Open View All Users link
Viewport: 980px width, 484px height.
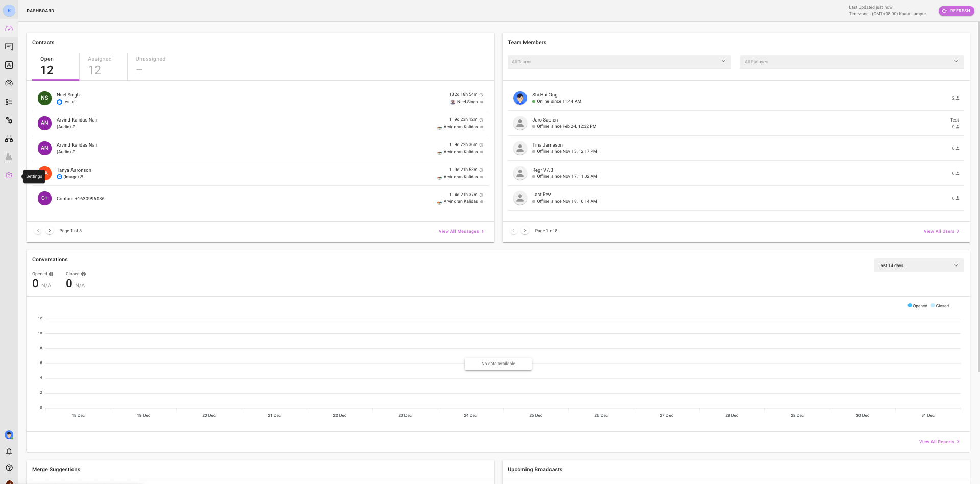941,231
